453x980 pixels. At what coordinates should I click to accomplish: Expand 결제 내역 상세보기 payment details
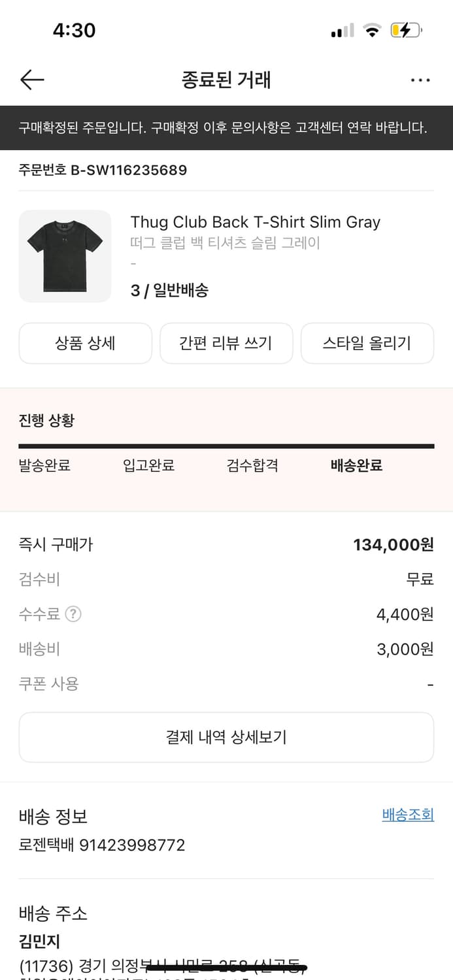click(226, 737)
